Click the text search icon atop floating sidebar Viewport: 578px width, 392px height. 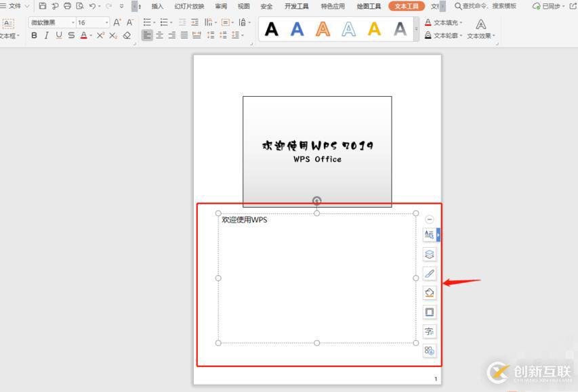tap(430, 235)
